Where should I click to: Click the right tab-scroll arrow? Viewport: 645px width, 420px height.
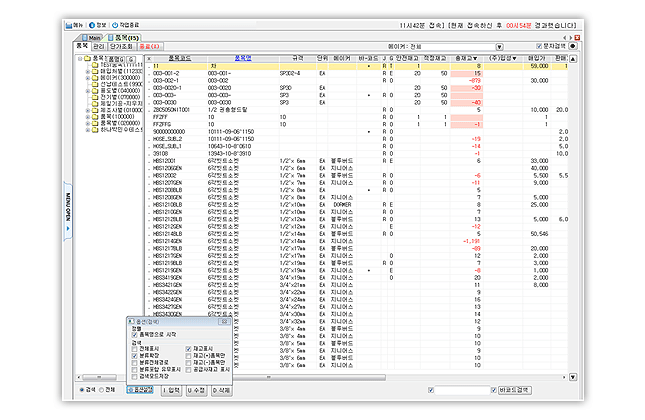(571, 37)
